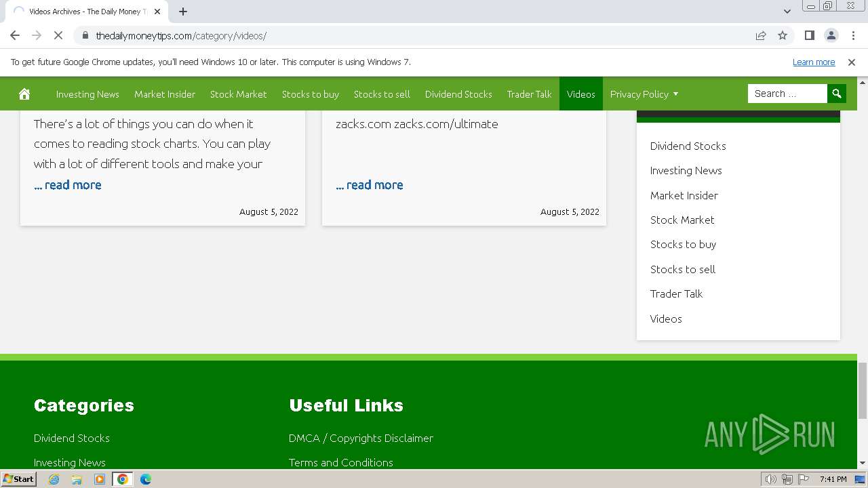Click the site Search input field
Screen dimensions: 868x488
click(787, 94)
